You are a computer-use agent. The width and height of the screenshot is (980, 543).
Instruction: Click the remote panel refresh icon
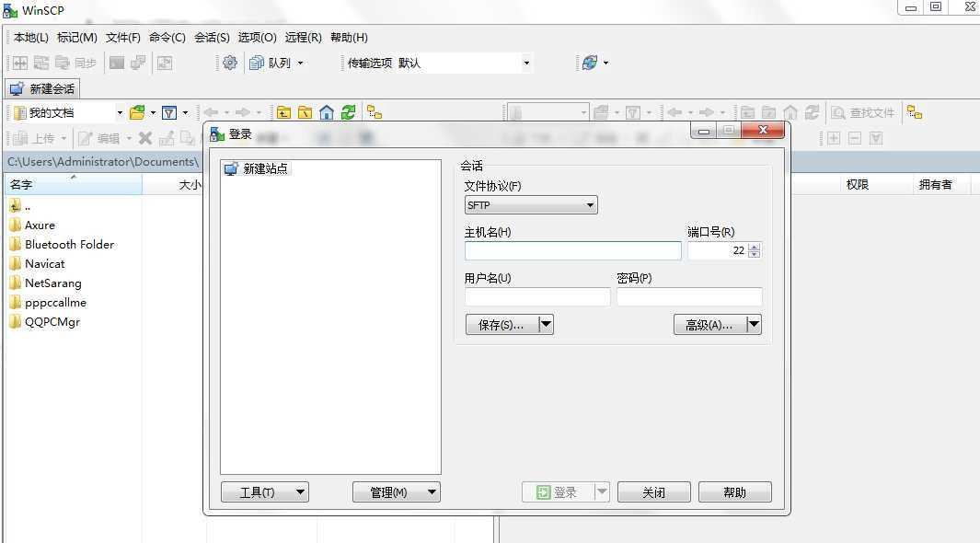click(812, 112)
